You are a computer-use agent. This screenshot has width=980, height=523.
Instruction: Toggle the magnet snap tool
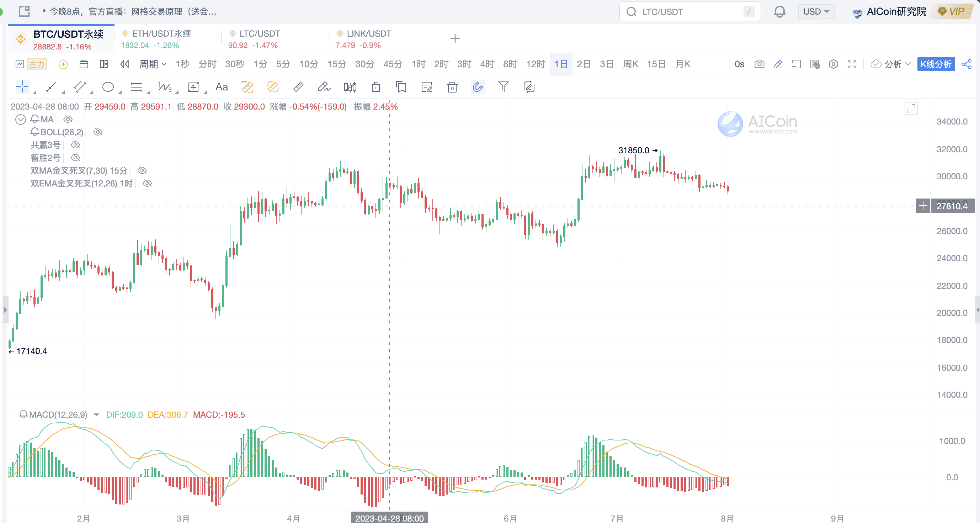tap(478, 87)
